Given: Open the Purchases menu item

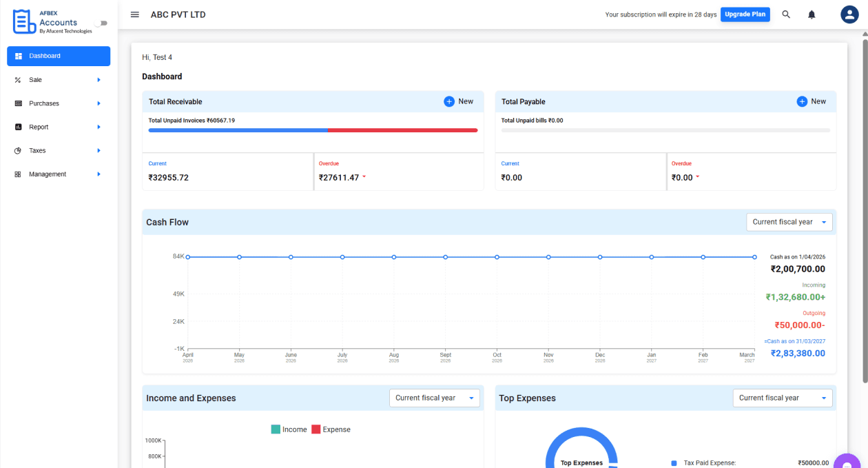Looking at the screenshot, I should click(x=59, y=103).
